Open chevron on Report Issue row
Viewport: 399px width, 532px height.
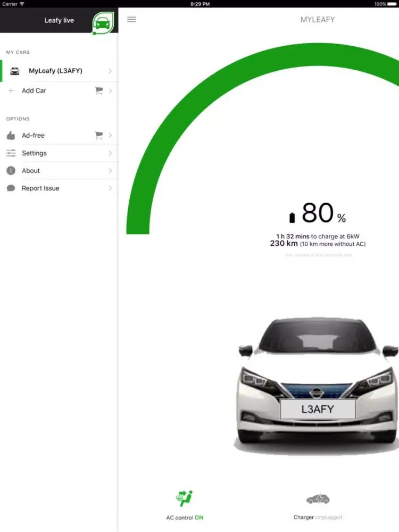(x=110, y=188)
